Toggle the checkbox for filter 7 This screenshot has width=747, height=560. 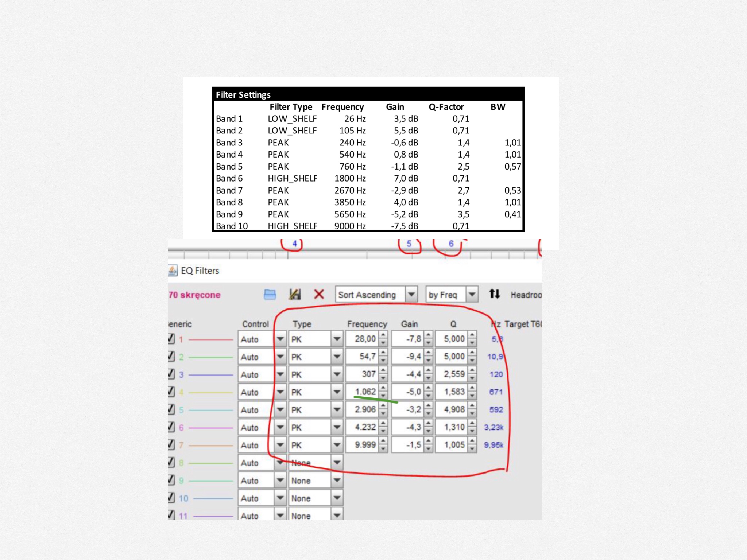click(x=171, y=445)
